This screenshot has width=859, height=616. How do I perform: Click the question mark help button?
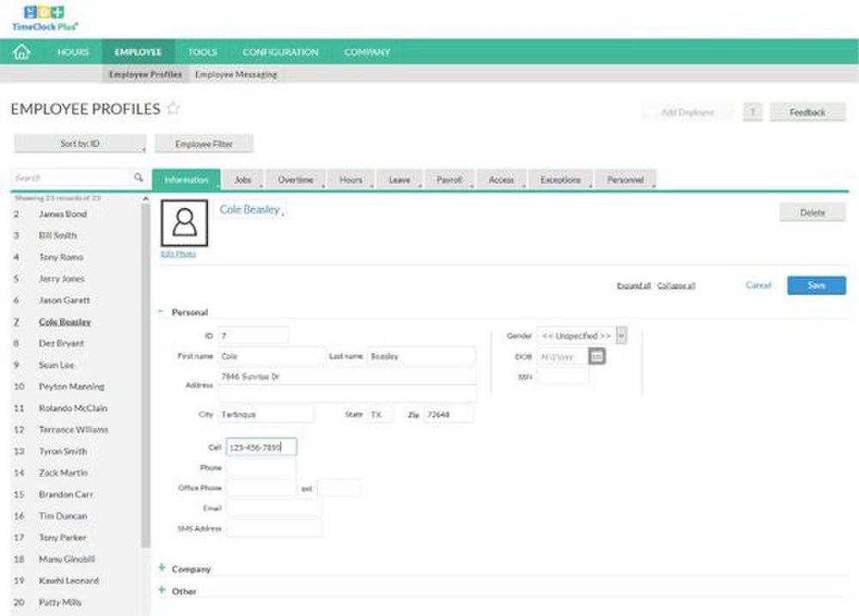[753, 112]
